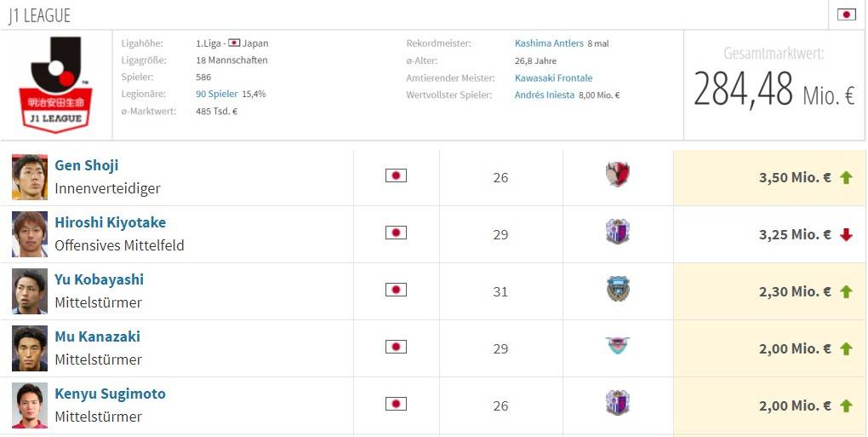Click the club crest in Yu Kobayashi's row

617,290
